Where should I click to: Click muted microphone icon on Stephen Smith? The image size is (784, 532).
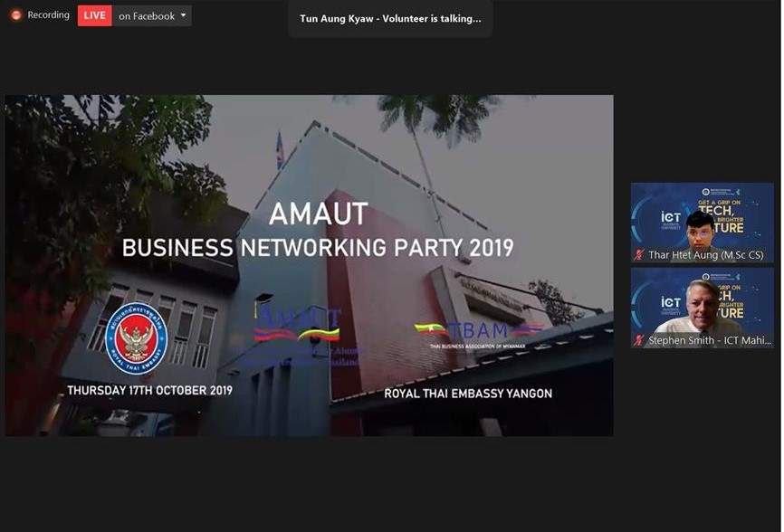tap(639, 340)
